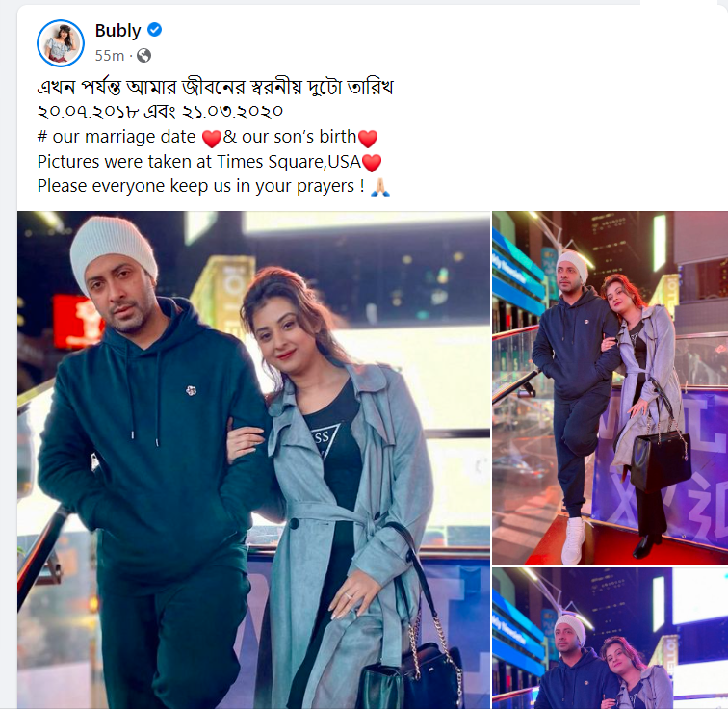Open the large left photo of the couple
The image size is (728, 709).
[254, 460]
